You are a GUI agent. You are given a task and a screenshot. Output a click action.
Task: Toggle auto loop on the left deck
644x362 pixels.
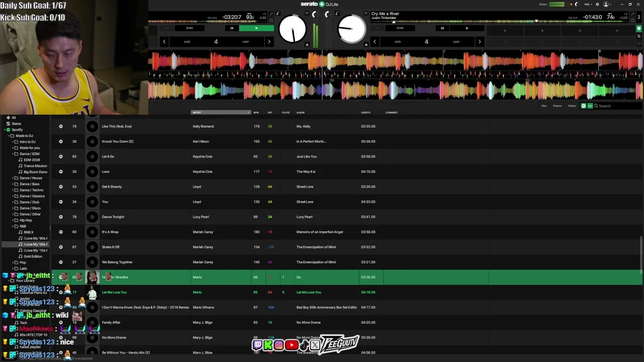(187, 42)
